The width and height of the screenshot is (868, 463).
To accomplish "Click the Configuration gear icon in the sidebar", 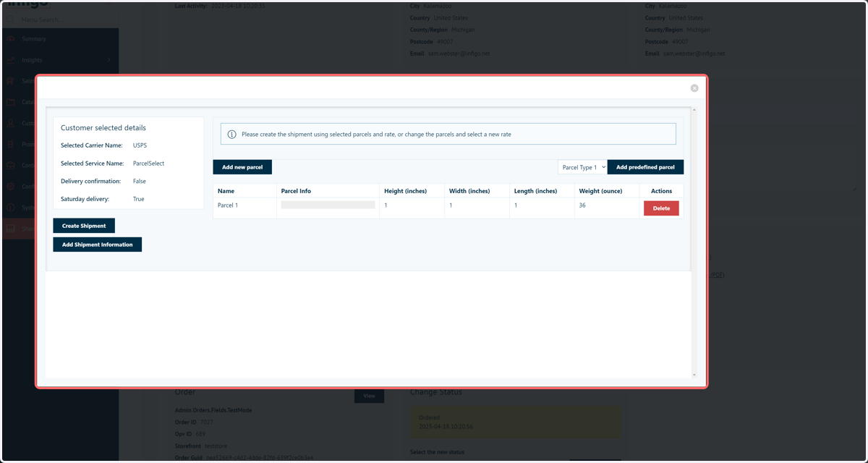I will [11, 186].
